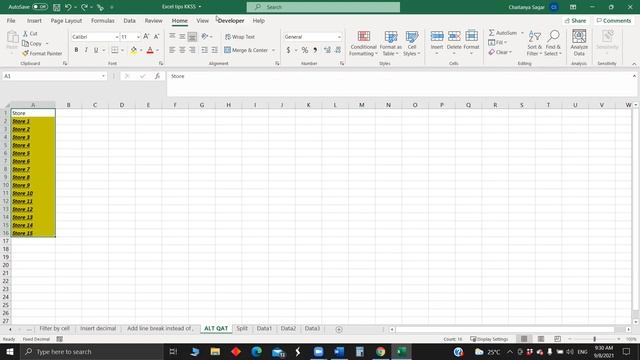This screenshot has height=360, width=640.
Task: Click in the Search box
Action: (x=323, y=7)
